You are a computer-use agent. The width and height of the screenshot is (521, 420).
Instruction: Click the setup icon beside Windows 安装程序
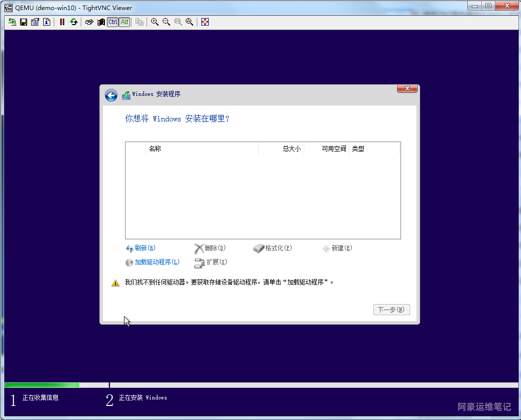126,95
